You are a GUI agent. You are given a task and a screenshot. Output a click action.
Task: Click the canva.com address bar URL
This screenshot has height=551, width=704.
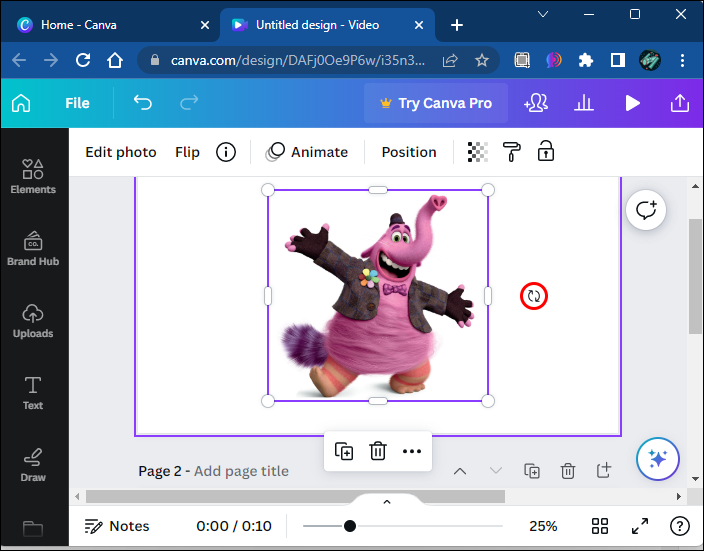(298, 60)
